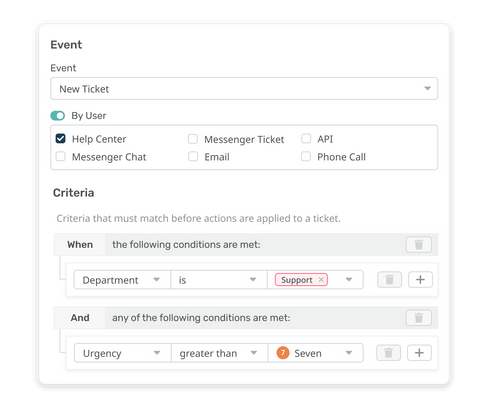Open the New Ticket event dropdown
This screenshot has height=407, width=488.
point(244,89)
